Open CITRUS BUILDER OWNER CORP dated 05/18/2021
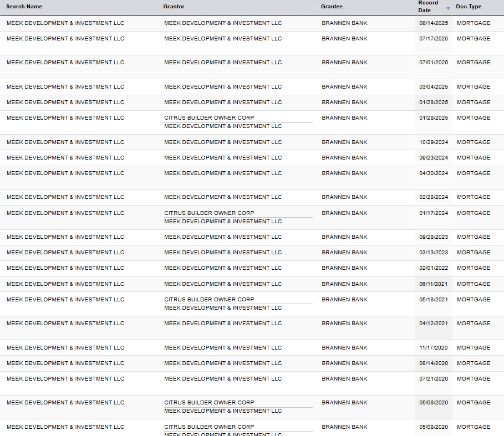Image resolution: width=504 pixels, height=436 pixels. pos(209,300)
